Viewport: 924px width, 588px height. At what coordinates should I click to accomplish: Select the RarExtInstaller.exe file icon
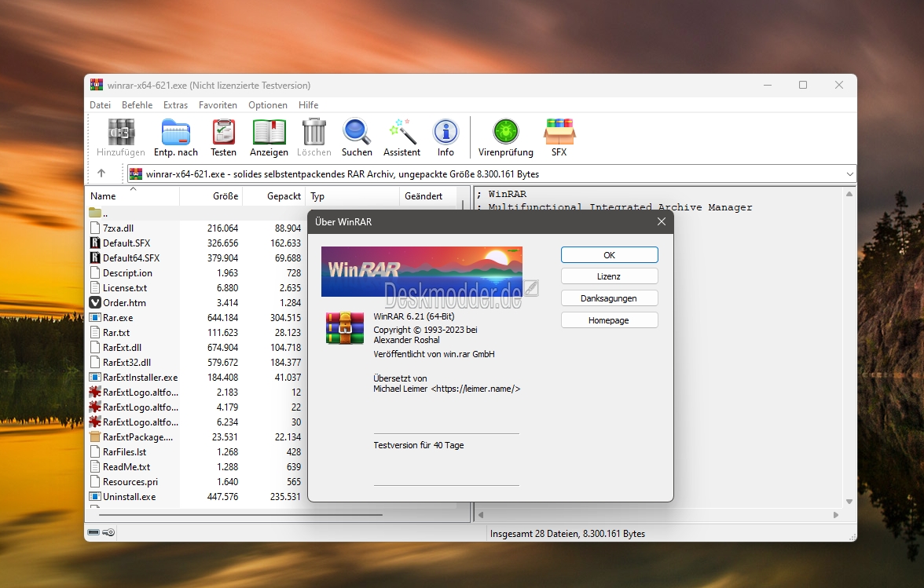95,378
